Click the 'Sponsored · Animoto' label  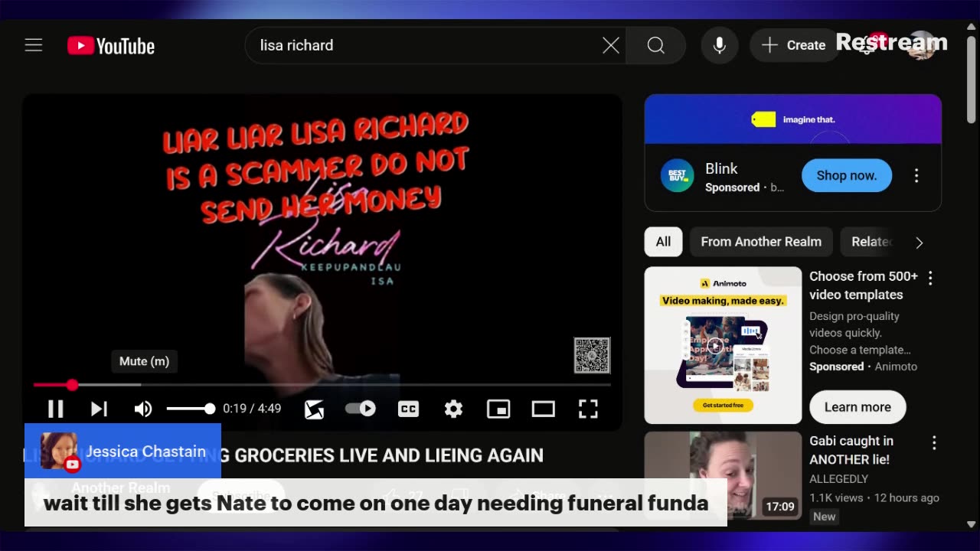click(x=863, y=367)
